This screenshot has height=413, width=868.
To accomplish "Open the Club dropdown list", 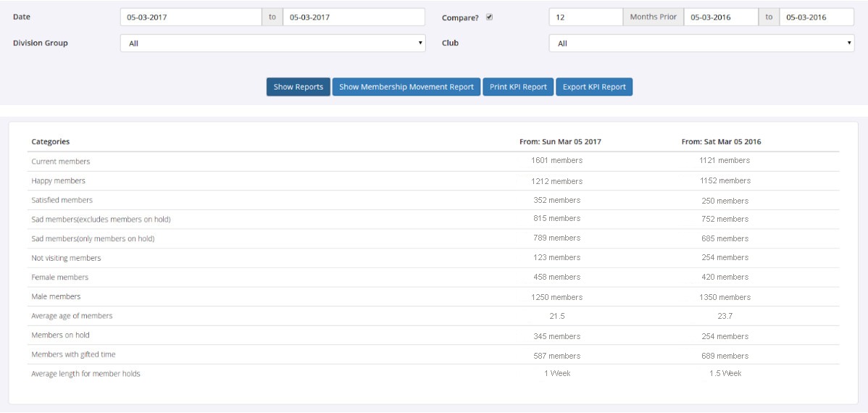I will [701, 43].
